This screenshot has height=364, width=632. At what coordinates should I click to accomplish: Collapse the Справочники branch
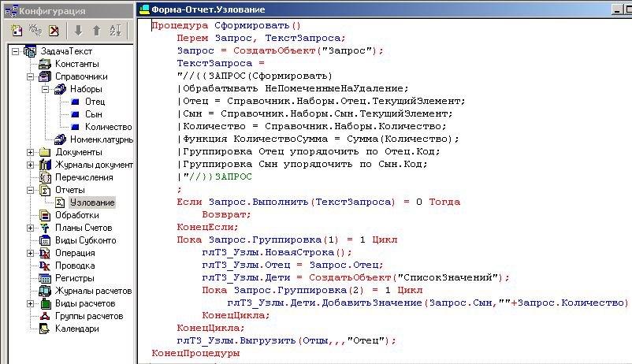pyautogui.click(x=30, y=76)
